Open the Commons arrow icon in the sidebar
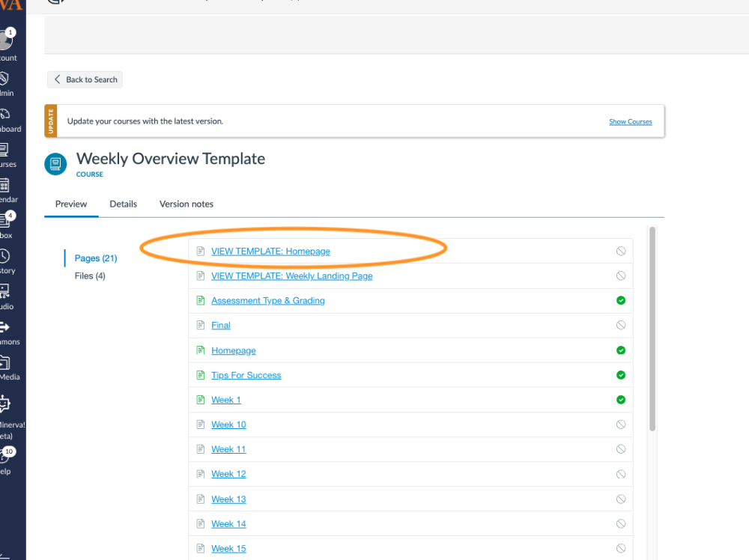 tap(4, 327)
